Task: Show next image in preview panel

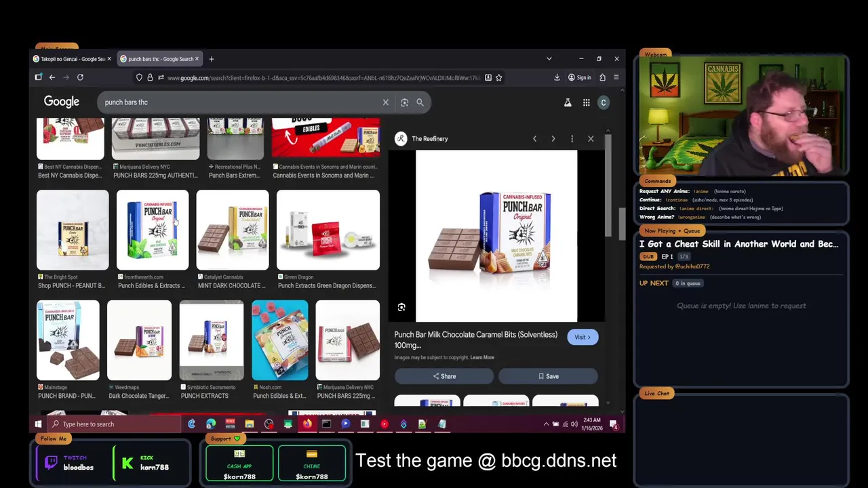Action: pyautogui.click(x=553, y=139)
